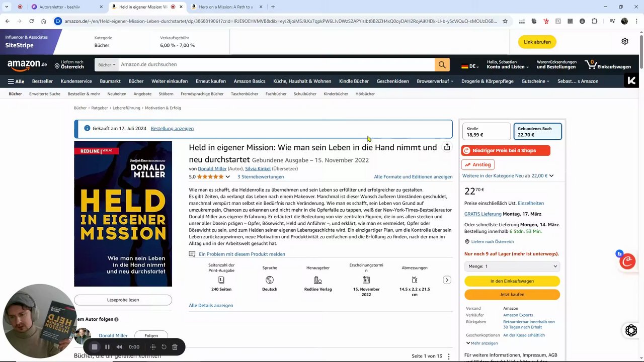Click the Amazon search input field

tap(277, 64)
